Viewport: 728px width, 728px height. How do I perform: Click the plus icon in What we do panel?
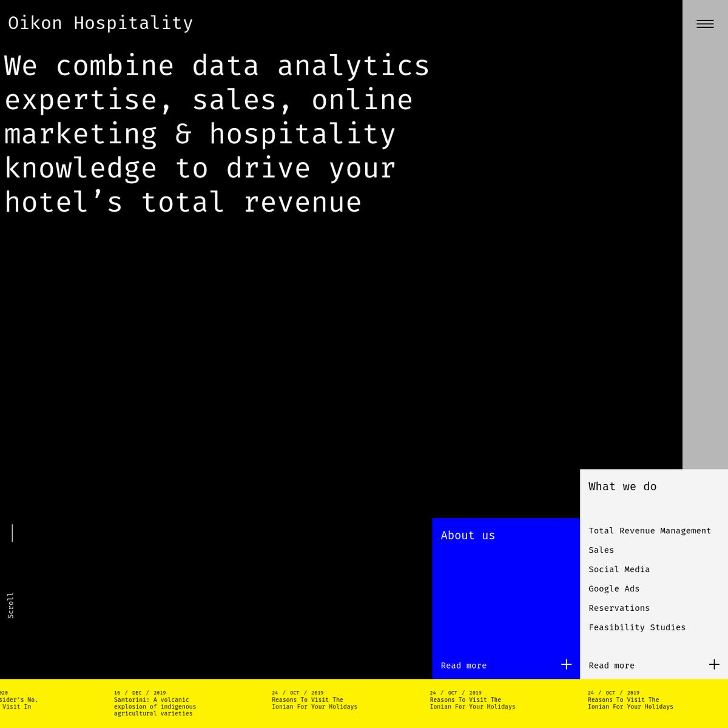point(714,664)
